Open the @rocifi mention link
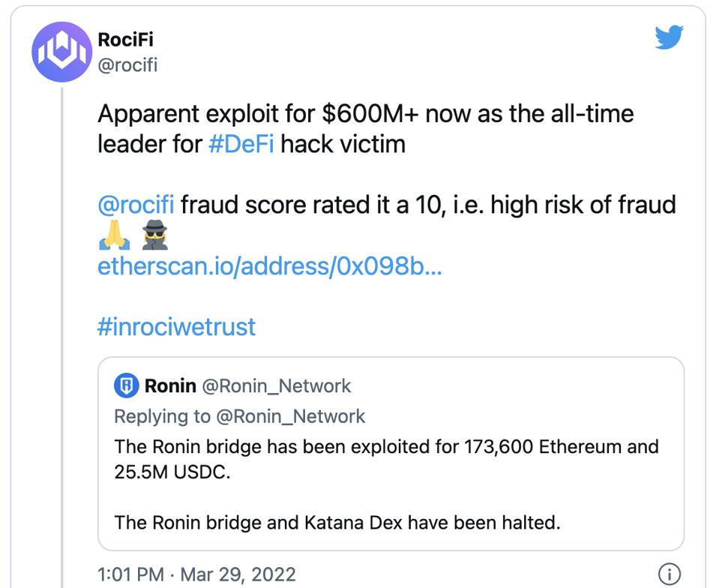This screenshot has height=588, width=719. (136, 204)
